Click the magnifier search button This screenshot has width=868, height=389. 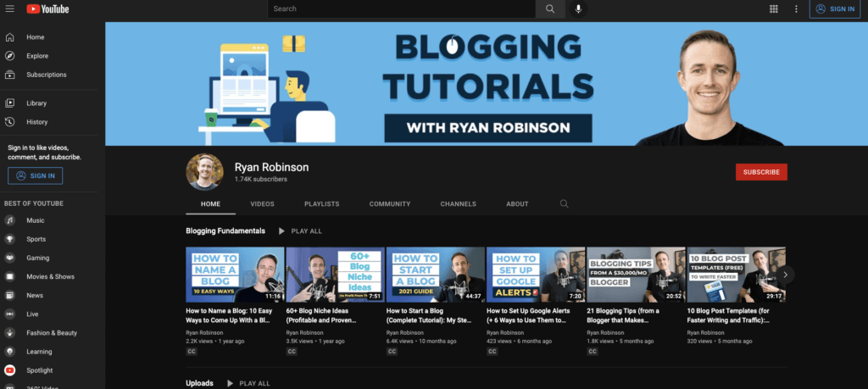pos(549,8)
